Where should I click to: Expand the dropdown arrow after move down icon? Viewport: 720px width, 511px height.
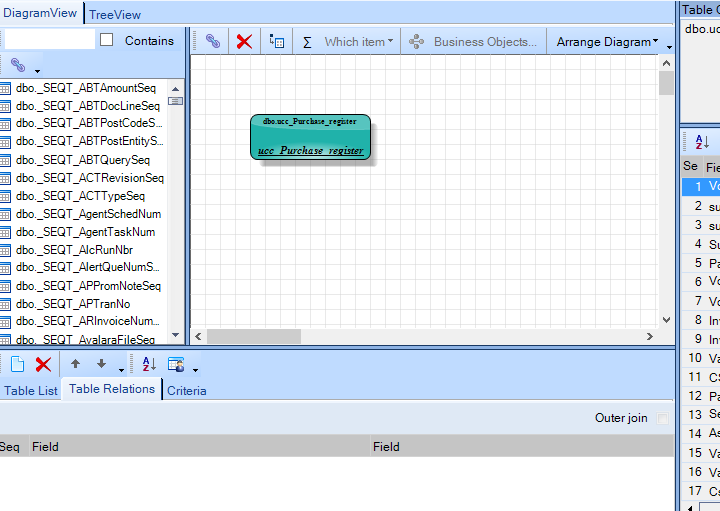(x=121, y=370)
